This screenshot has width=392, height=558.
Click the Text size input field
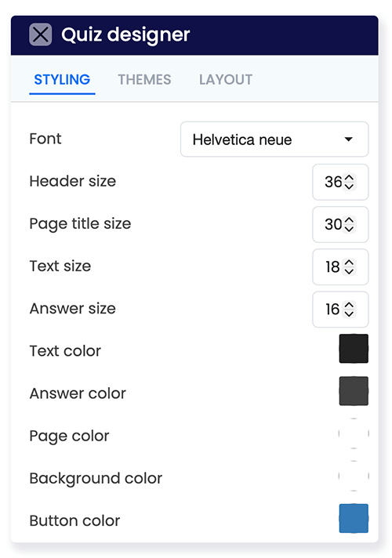[340, 267]
